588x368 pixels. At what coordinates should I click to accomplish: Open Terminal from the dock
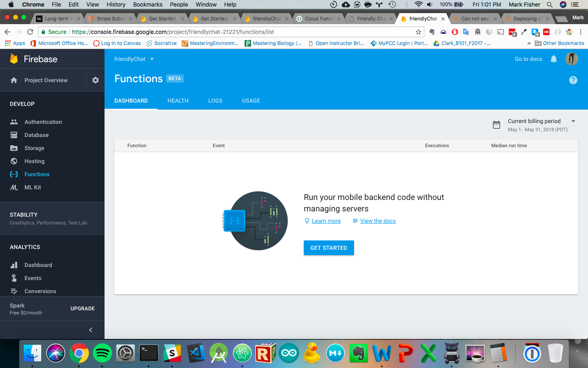click(x=149, y=353)
